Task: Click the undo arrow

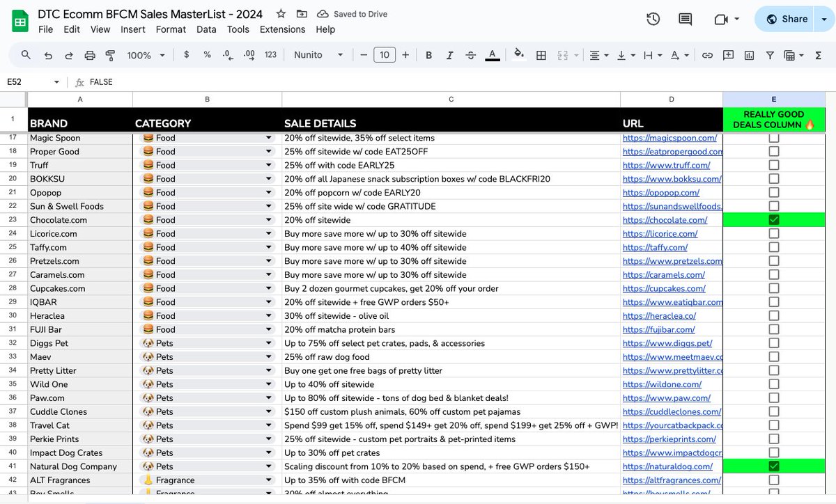Action: (x=47, y=55)
